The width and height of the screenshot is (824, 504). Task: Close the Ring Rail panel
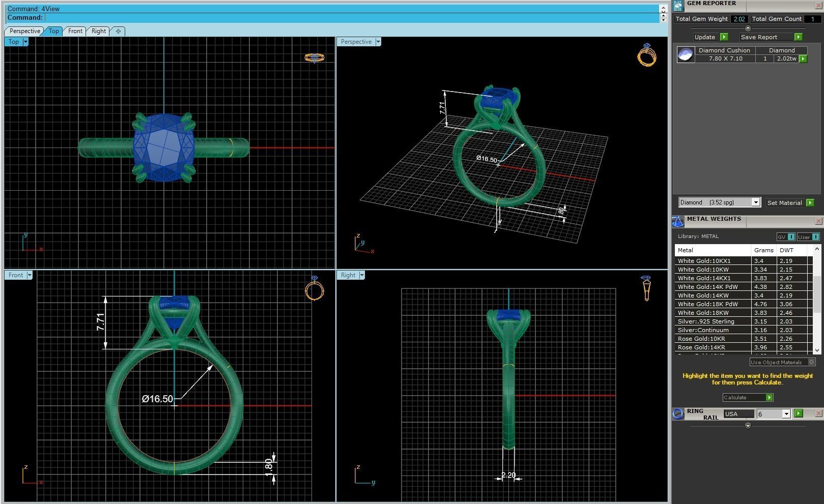click(x=818, y=413)
